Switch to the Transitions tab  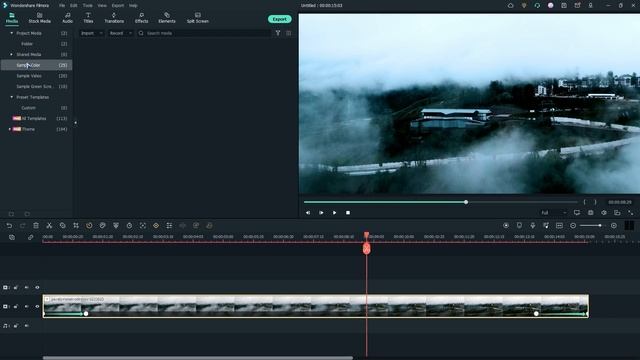[114, 18]
